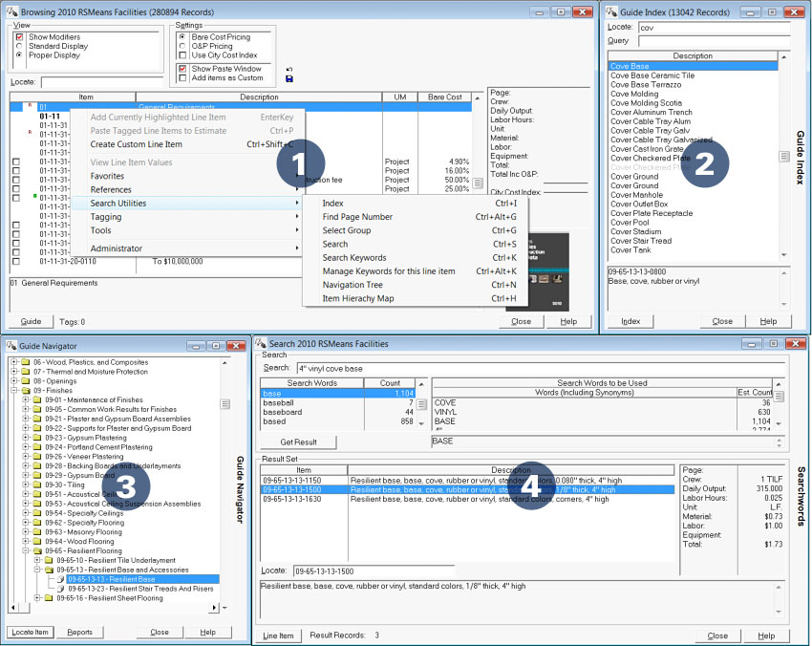Expand the 07 - Thermal and Moisture Protection node

14,372
